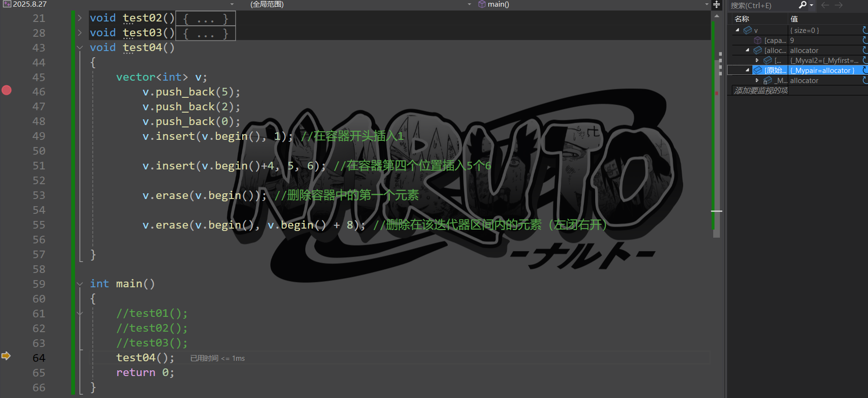Click the v.erase(v.begin()); statement
The height and width of the screenshot is (398, 868).
(x=204, y=195)
